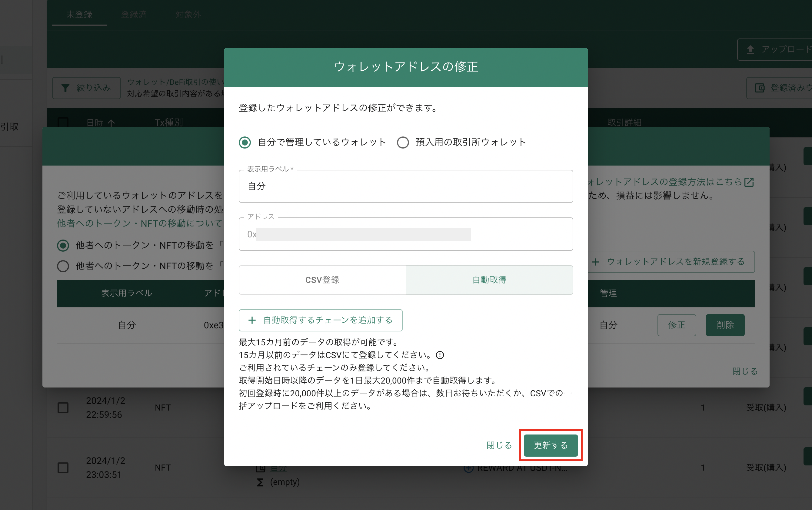Image resolution: width=812 pixels, height=510 pixels.
Task: Click the plus icon on add-chain button
Action: [x=252, y=320]
